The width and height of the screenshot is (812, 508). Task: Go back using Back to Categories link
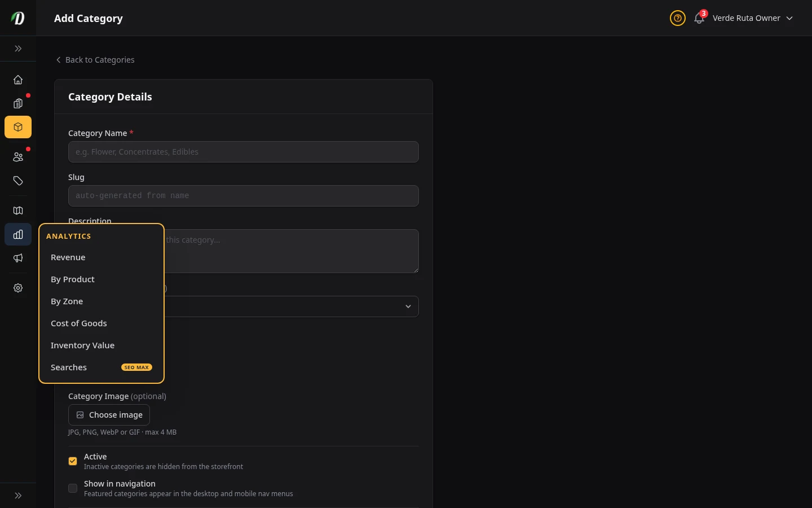(x=95, y=60)
